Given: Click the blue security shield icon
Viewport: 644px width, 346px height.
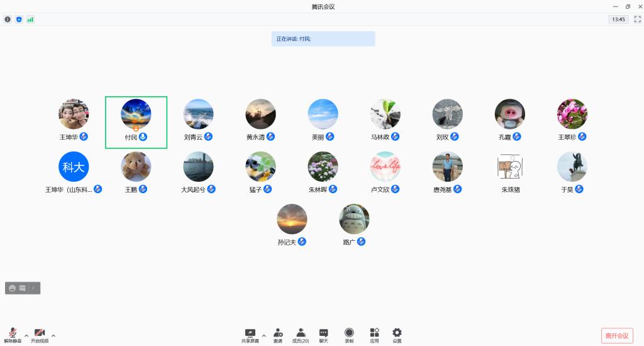Looking at the screenshot, I should pyautogui.click(x=19, y=20).
